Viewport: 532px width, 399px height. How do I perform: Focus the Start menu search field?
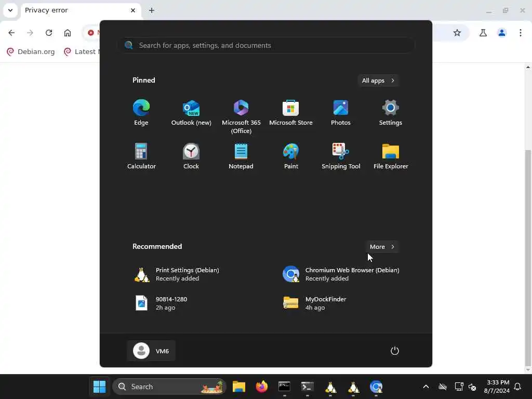267,45
